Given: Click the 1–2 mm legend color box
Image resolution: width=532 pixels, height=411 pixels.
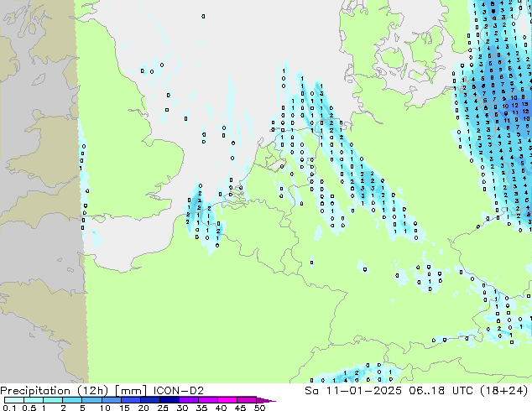Looking at the screenshot, I should [53, 400].
